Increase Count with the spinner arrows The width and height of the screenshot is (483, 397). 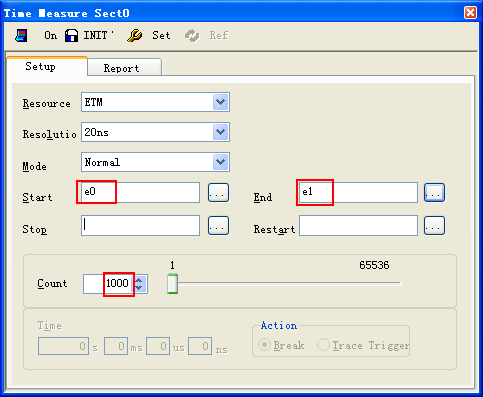click(139, 280)
